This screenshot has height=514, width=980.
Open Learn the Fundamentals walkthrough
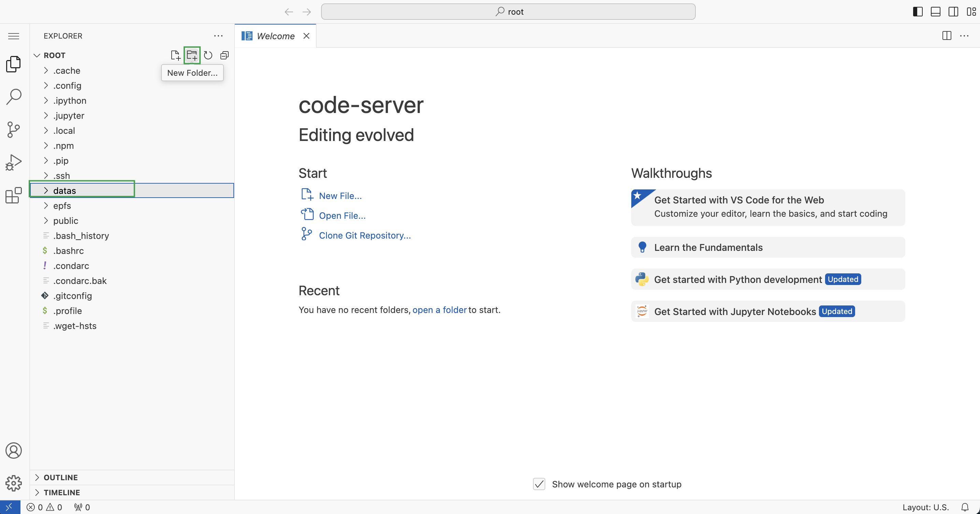point(768,247)
